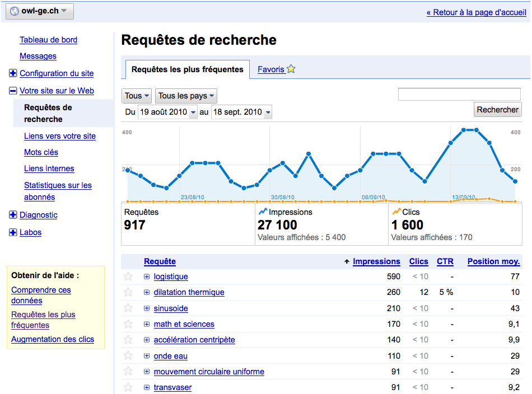The width and height of the screenshot is (532, 394).
Task: Click the orange Clics chart icon
Action: pos(396,212)
